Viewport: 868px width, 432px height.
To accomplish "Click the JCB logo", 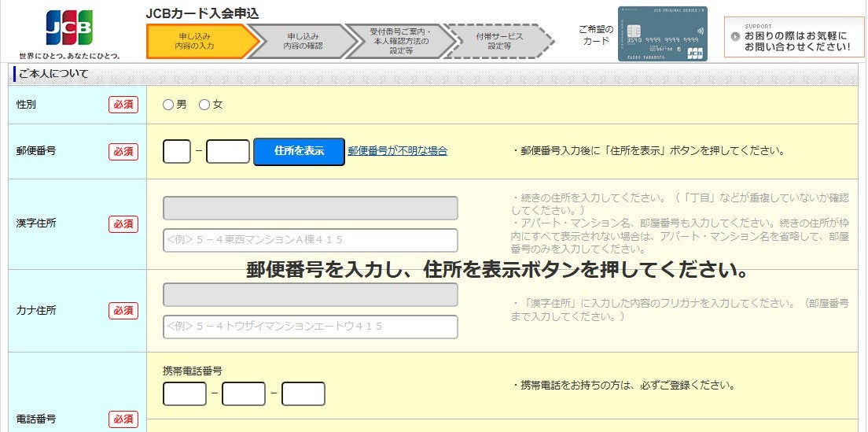I will (69, 28).
